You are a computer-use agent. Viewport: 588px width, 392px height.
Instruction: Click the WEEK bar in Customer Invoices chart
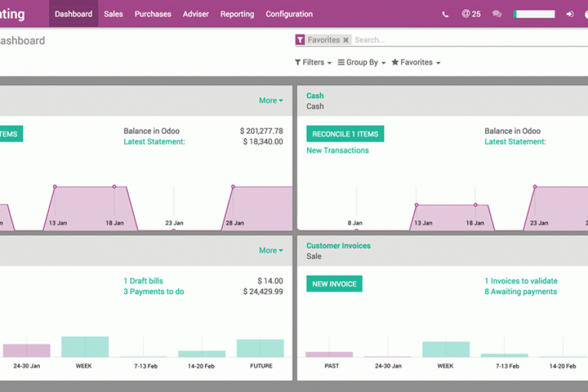[446, 349]
